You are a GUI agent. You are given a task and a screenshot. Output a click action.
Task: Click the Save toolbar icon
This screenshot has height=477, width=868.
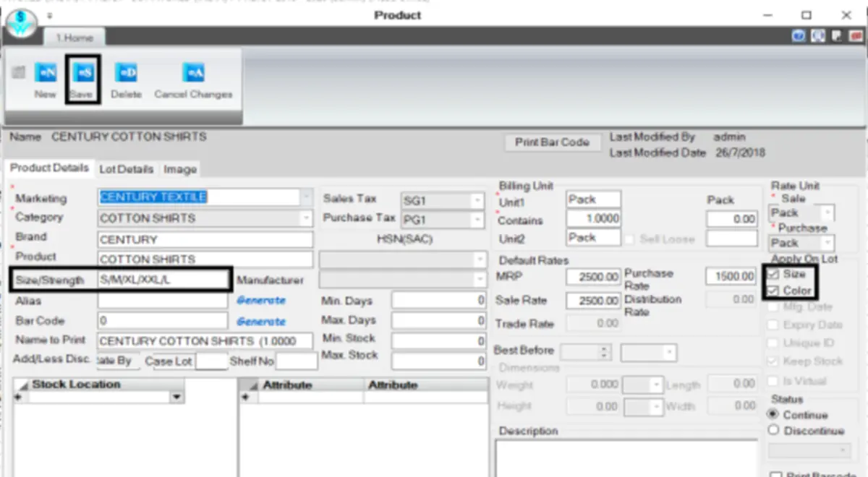click(82, 73)
